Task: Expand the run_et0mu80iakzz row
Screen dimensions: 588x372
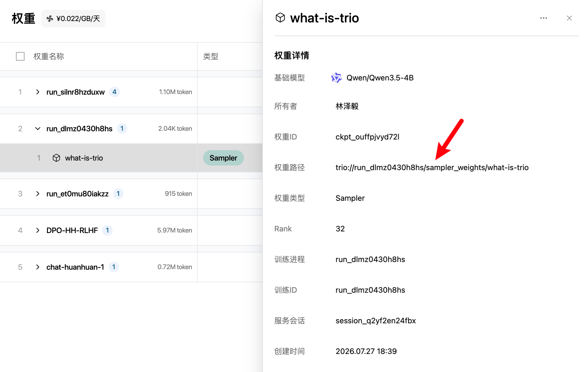Action: [x=38, y=194]
